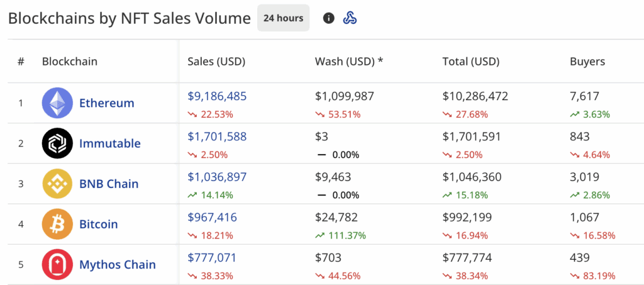
Task: Sort by Buyers column header
Action: click(587, 62)
